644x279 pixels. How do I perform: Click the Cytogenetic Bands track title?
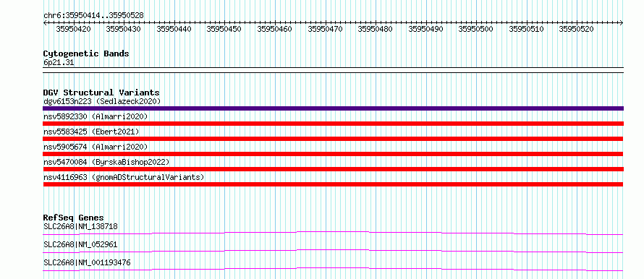point(86,53)
